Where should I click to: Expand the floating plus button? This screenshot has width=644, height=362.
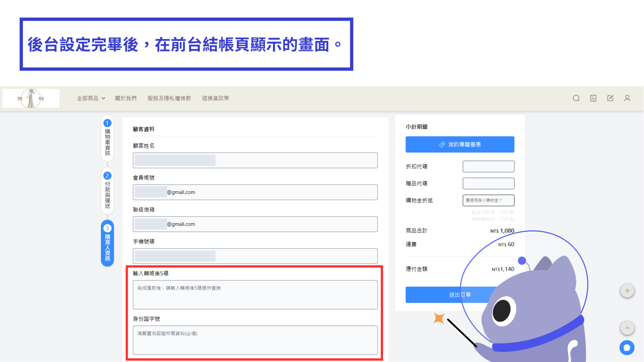coord(627,291)
